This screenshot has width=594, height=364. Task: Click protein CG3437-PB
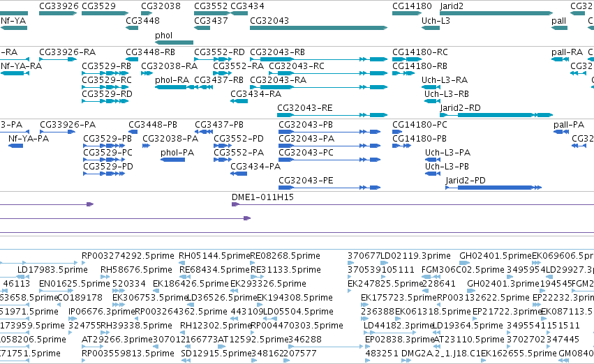[219, 125]
